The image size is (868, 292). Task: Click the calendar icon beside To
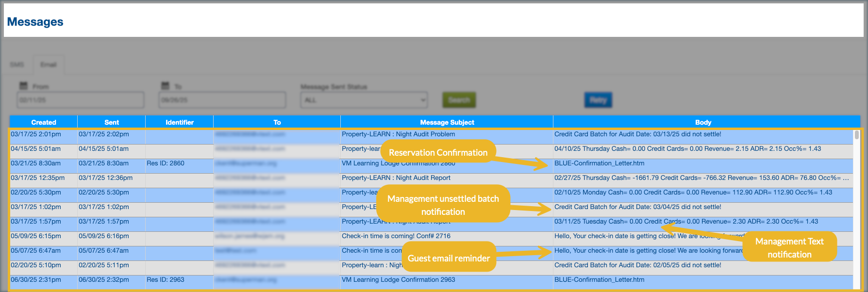click(x=165, y=86)
